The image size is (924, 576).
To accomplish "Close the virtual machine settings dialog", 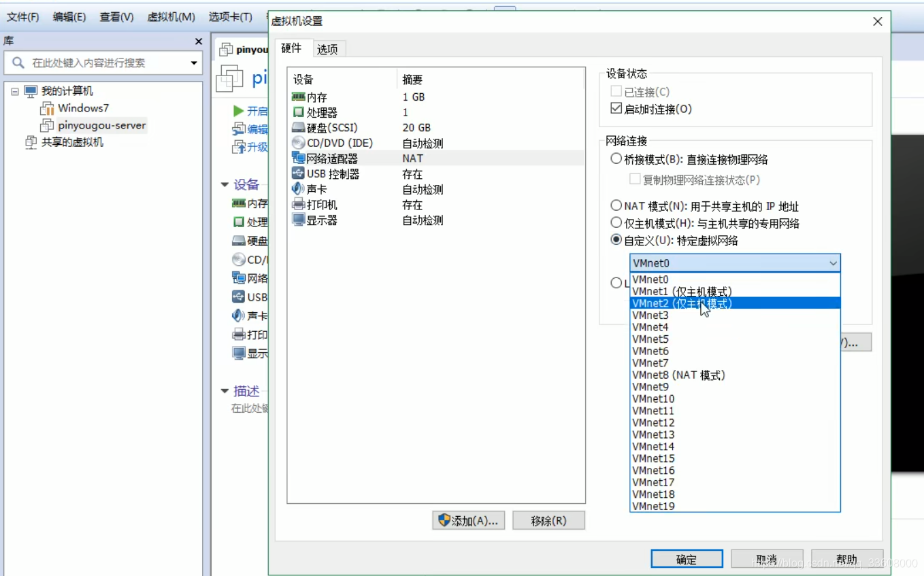I will pos(877,22).
